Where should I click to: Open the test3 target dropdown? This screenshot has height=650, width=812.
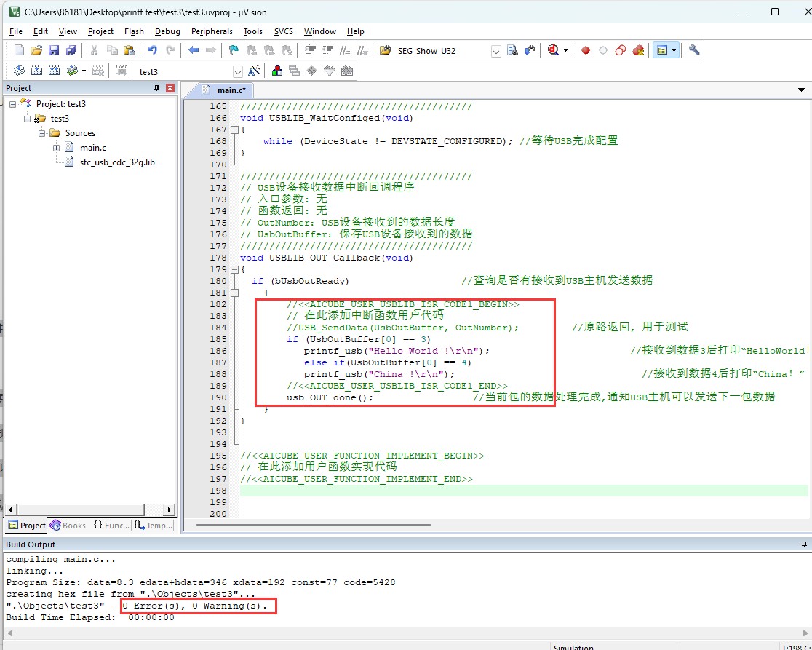click(237, 71)
